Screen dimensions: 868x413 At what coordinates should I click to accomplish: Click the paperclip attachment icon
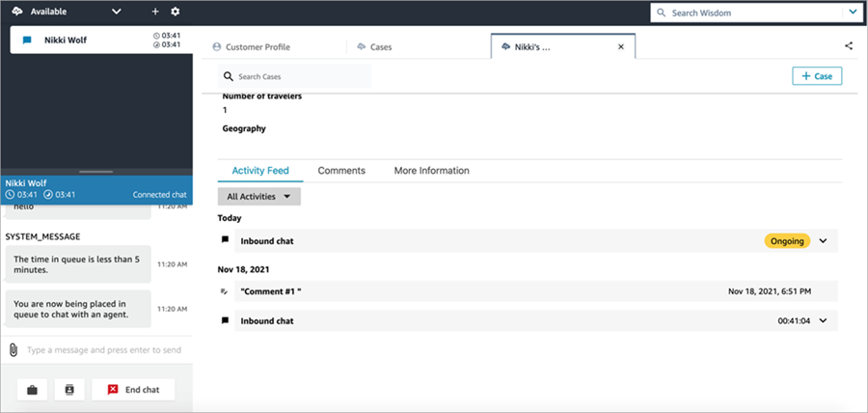tap(14, 349)
